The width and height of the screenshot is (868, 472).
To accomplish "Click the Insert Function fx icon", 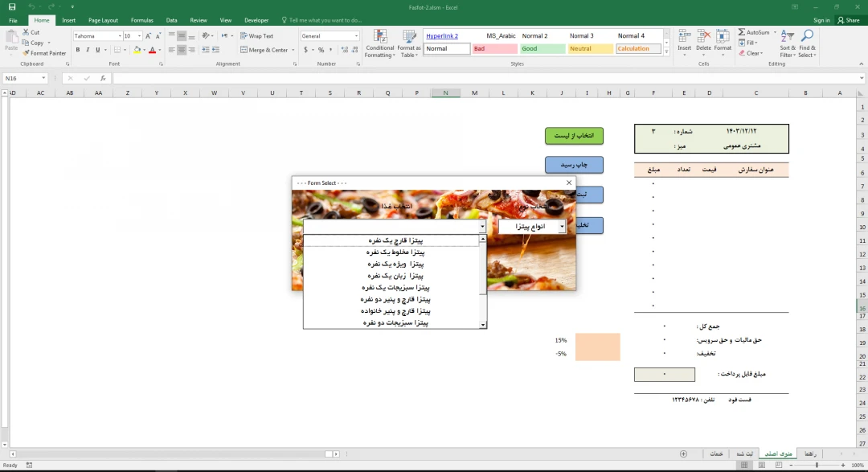I will pyautogui.click(x=104, y=79).
